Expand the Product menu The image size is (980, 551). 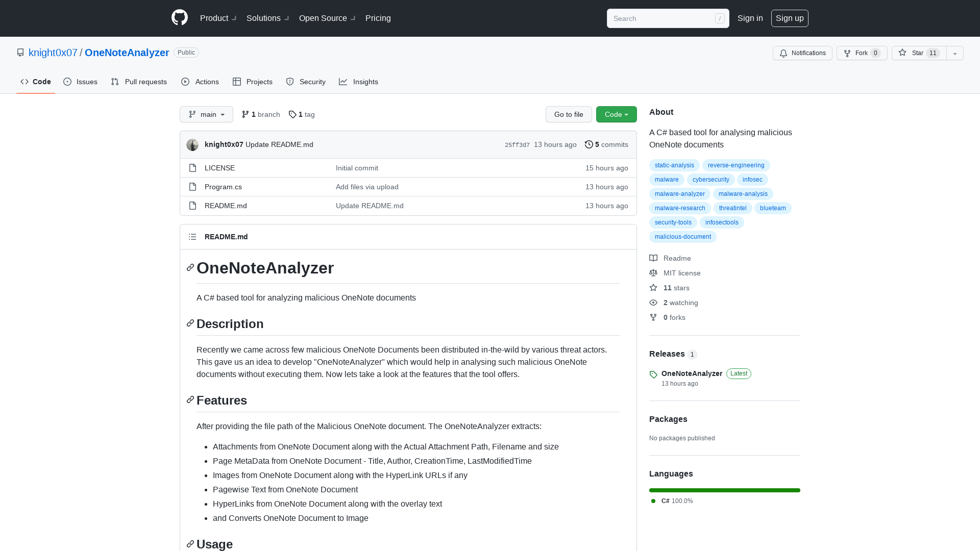[218, 18]
